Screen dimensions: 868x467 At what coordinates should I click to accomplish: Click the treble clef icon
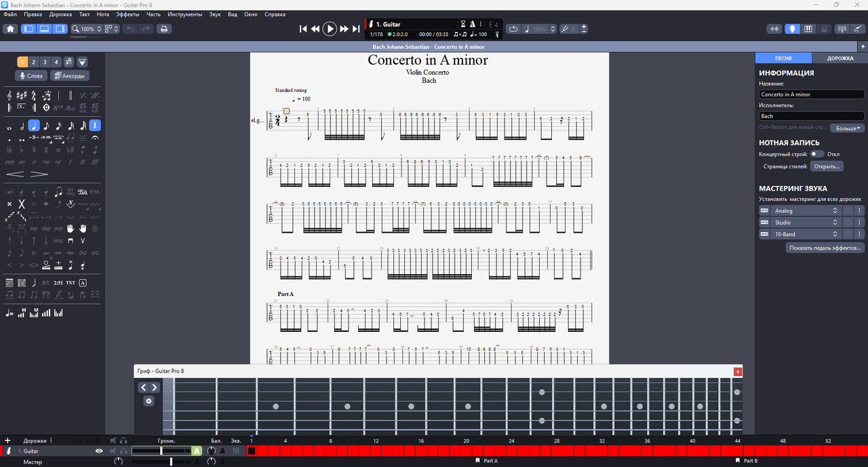9,96
